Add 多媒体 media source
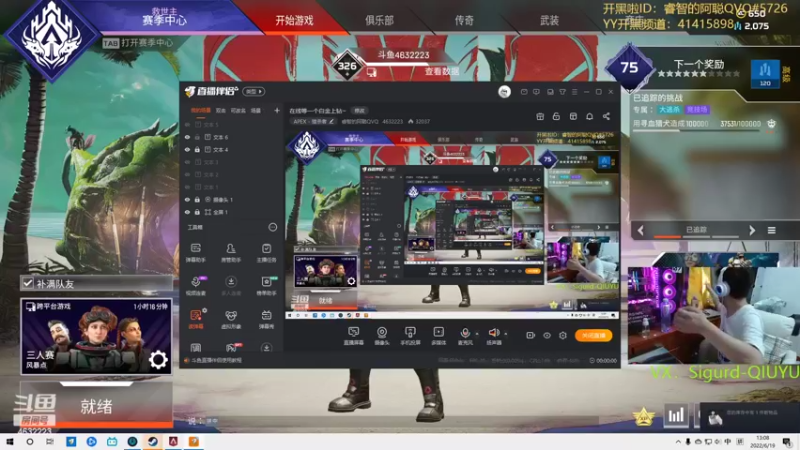 (x=438, y=336)
